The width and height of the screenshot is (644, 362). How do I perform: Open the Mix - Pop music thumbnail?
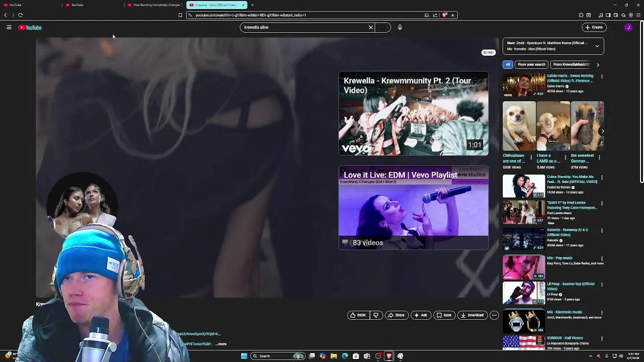pyautogui.click(x=524, y=267)
